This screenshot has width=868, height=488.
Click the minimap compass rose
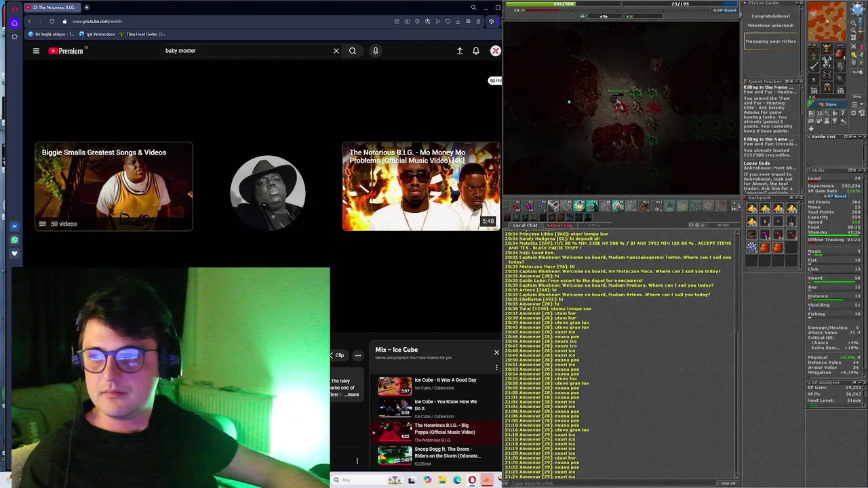point(858,9)
